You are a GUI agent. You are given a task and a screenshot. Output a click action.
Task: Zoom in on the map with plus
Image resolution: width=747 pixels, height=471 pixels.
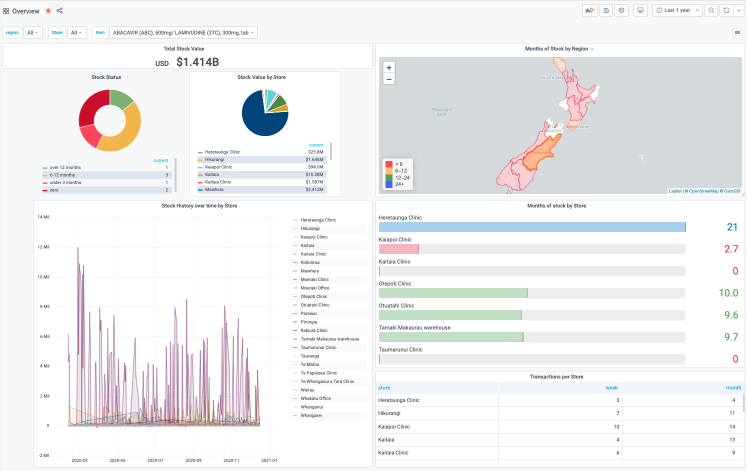coord(389,67)
